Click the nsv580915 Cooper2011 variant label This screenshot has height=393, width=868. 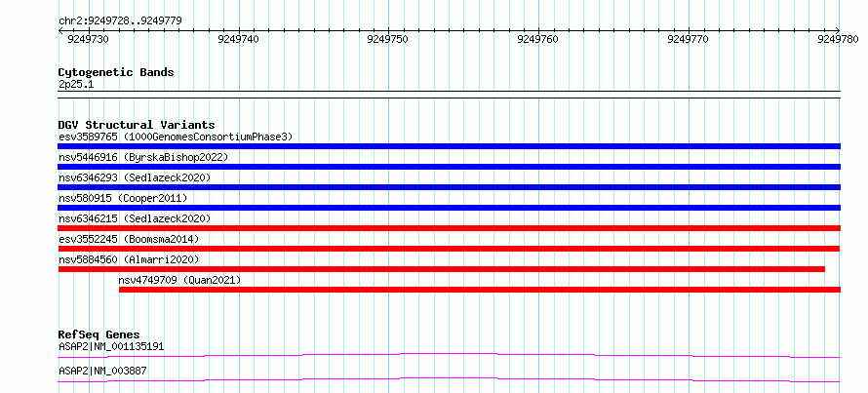pos(123,198)
